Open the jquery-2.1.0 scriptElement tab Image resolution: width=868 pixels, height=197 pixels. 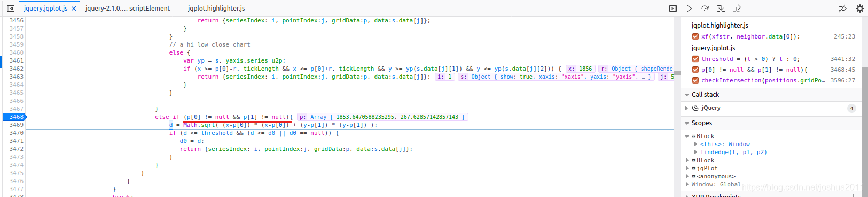pyautogui.click(x=128, y=9)
